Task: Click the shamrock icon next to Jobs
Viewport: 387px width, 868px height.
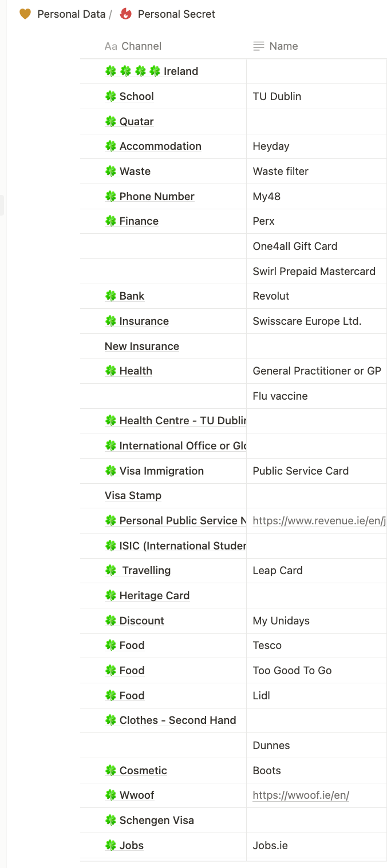Action: (x=111, y=845)
